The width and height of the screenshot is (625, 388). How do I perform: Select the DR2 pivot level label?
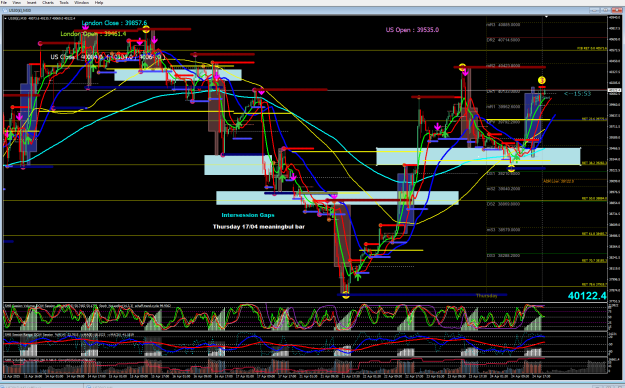coord(503,40)
